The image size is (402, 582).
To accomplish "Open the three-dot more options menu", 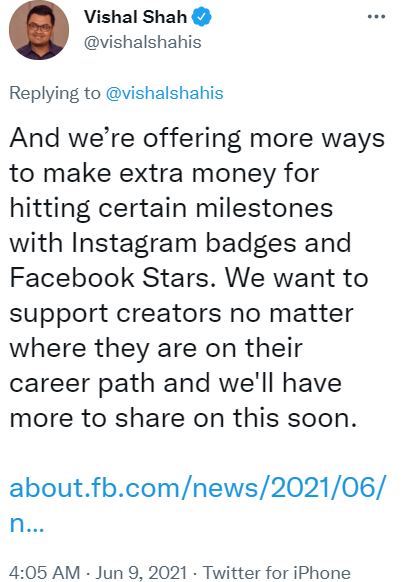I will (x=376, y=17).
